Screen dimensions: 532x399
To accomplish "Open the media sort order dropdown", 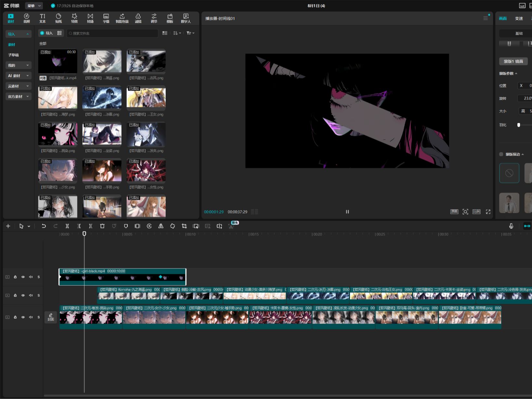I will coord(177,33).
